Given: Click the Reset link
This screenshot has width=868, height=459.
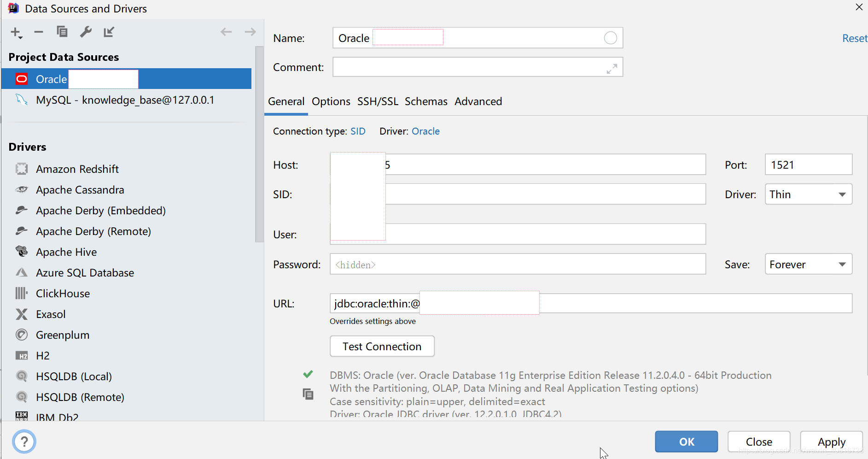Looking at the screenshot, I should (x=855, y=38).
